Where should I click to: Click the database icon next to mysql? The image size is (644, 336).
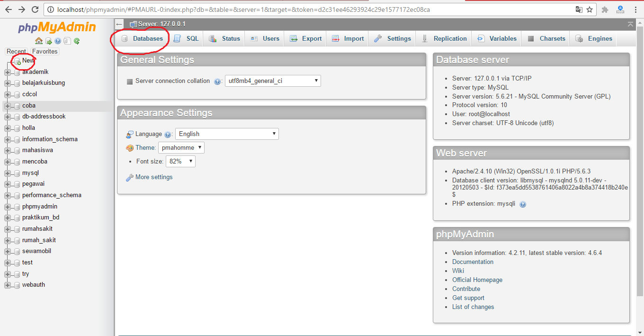click(x=18, y=173)
